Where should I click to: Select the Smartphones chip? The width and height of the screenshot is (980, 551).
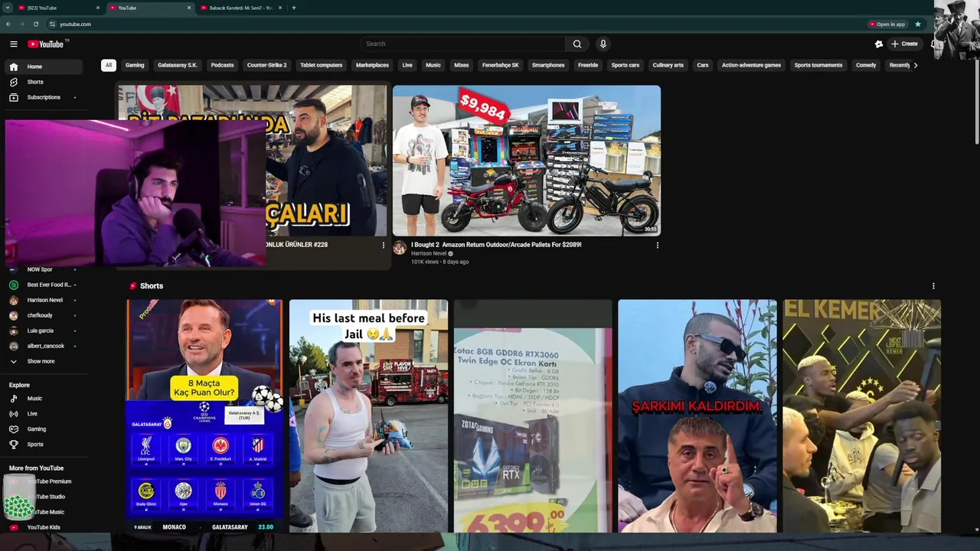548,65
